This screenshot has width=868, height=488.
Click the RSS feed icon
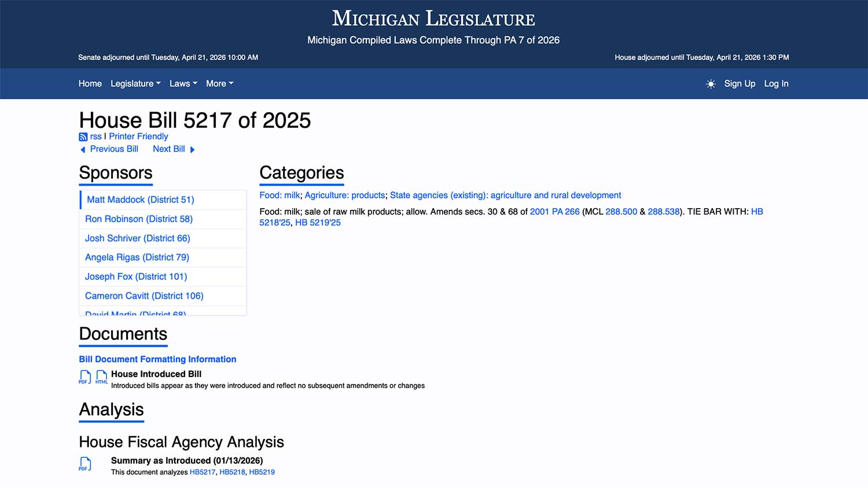(83, 136)
